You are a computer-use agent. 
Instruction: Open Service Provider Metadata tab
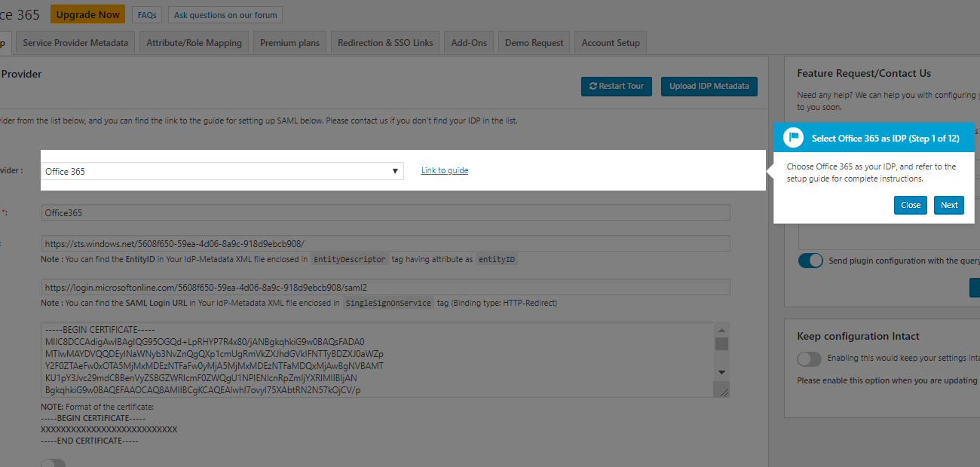tap(75, 41)
